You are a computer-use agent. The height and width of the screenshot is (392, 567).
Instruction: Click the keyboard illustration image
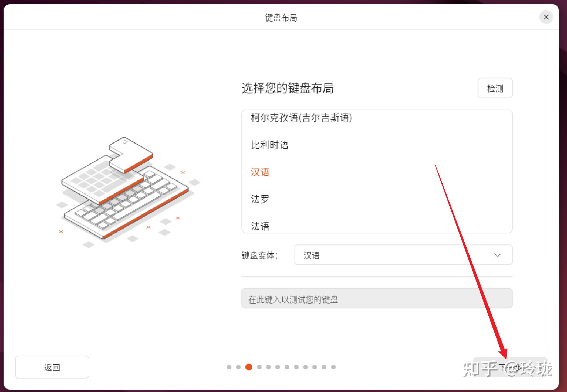129,192
